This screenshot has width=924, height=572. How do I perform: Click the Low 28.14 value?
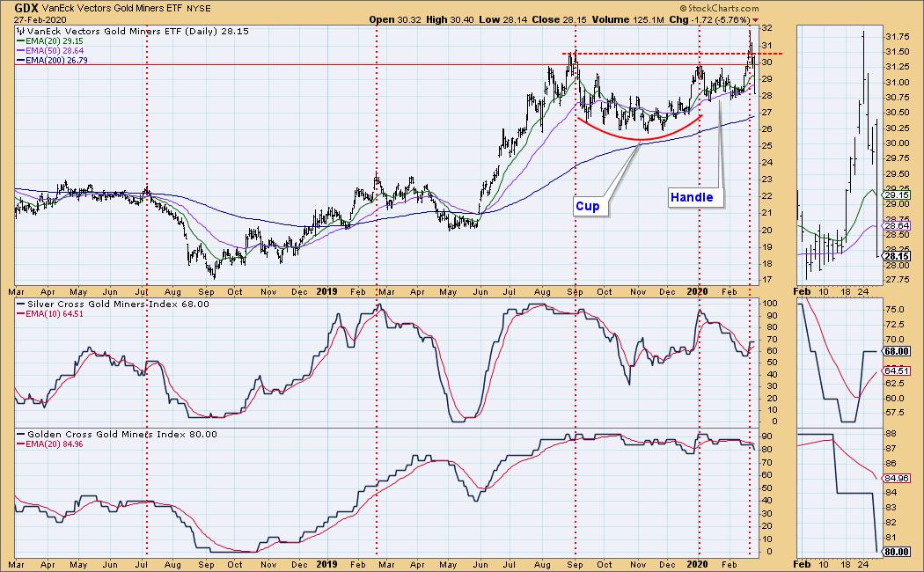coord(502,19)
